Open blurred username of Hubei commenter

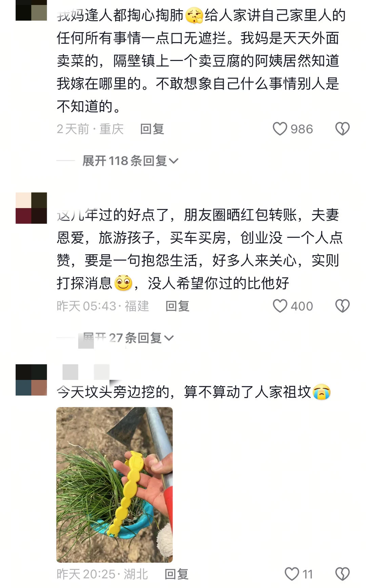[x=86, y=372]
